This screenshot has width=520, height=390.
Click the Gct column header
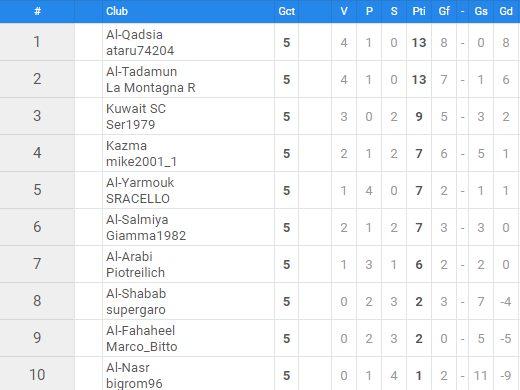286,11
